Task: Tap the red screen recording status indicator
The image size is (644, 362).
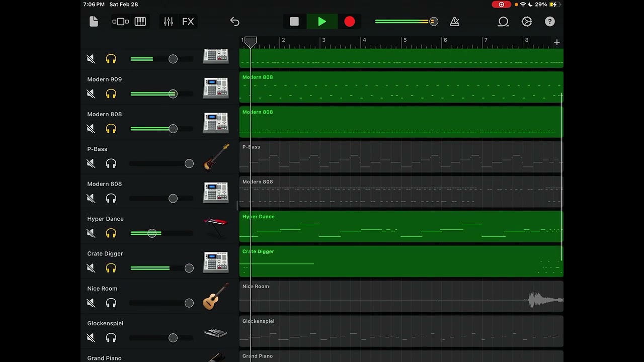Action: click(x=501, y=5)
